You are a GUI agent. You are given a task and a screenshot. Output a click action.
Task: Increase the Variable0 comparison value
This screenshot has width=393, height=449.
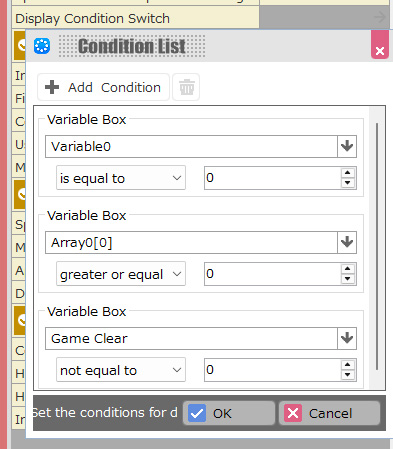click(x=348, y=173)
